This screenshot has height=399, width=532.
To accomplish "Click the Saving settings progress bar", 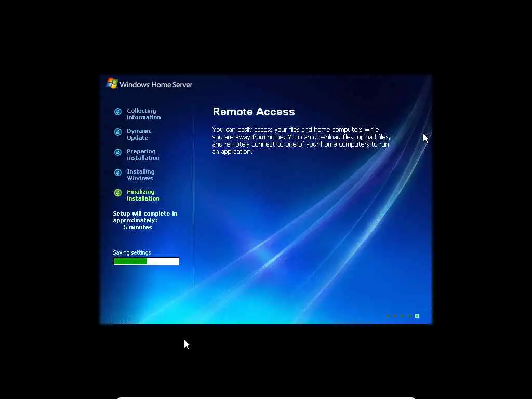I will tap(146, 261).
